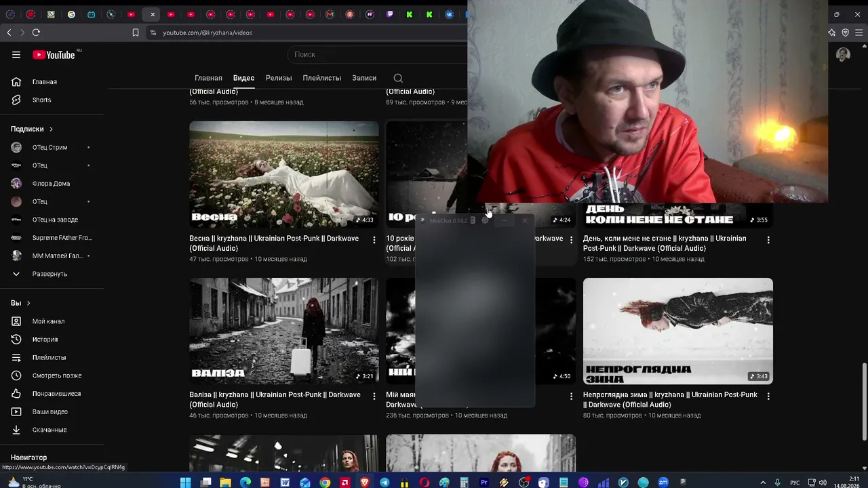Open the taskbar volume control
The image size is (868, 488).
pyautogui.click(x=823, y=483)
